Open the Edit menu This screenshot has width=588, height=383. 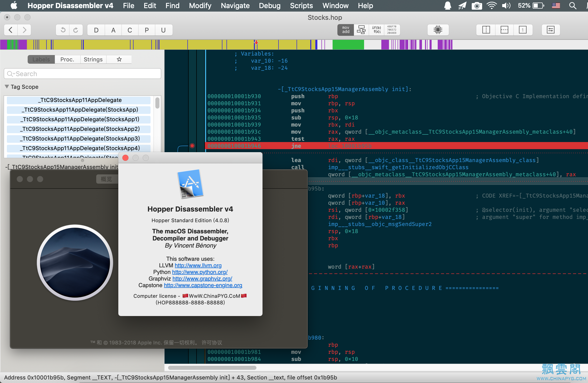click(150, 6)
